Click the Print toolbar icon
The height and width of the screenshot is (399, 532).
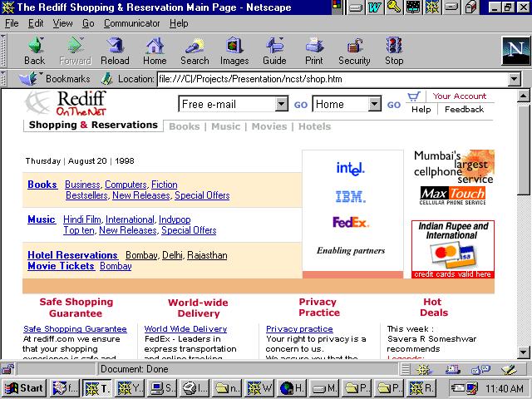(x=314, y=51)
